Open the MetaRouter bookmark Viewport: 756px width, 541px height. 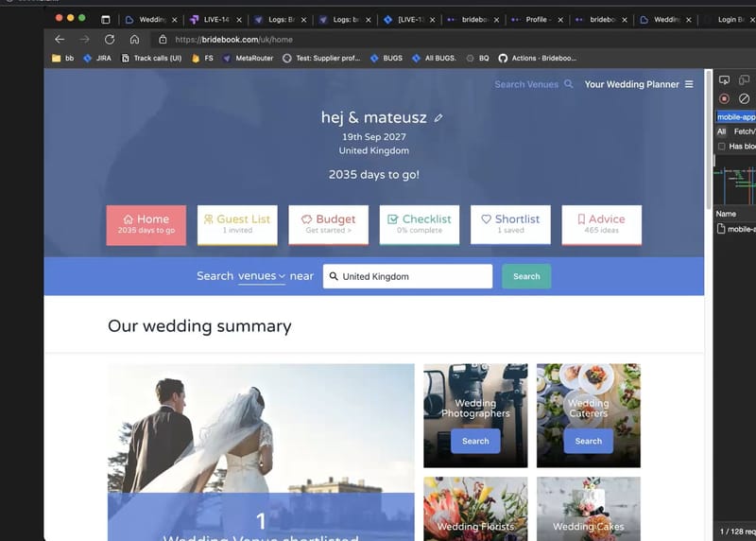(248, 58)
